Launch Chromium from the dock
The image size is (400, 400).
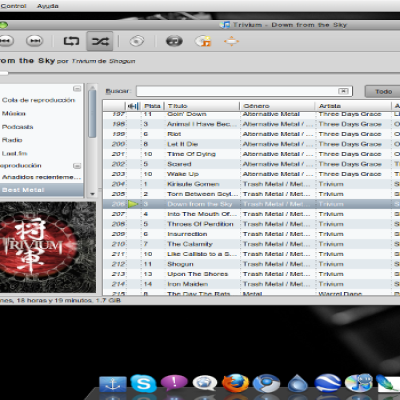coord(266,383)
